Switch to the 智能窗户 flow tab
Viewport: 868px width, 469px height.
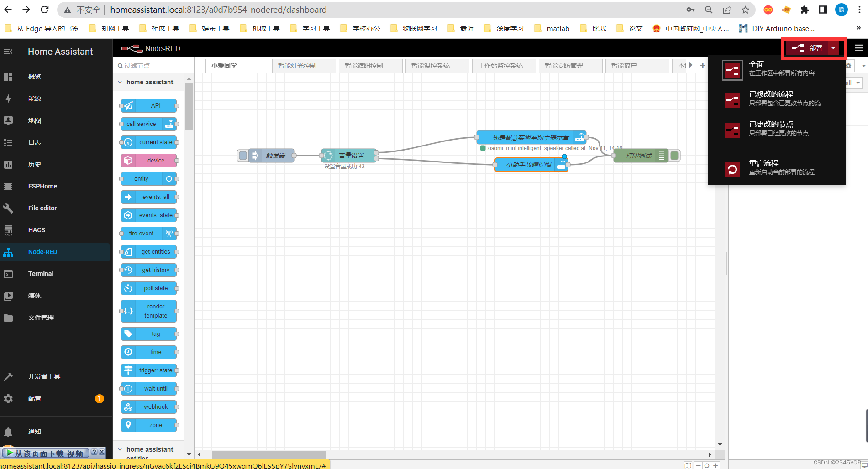[637, 66]
